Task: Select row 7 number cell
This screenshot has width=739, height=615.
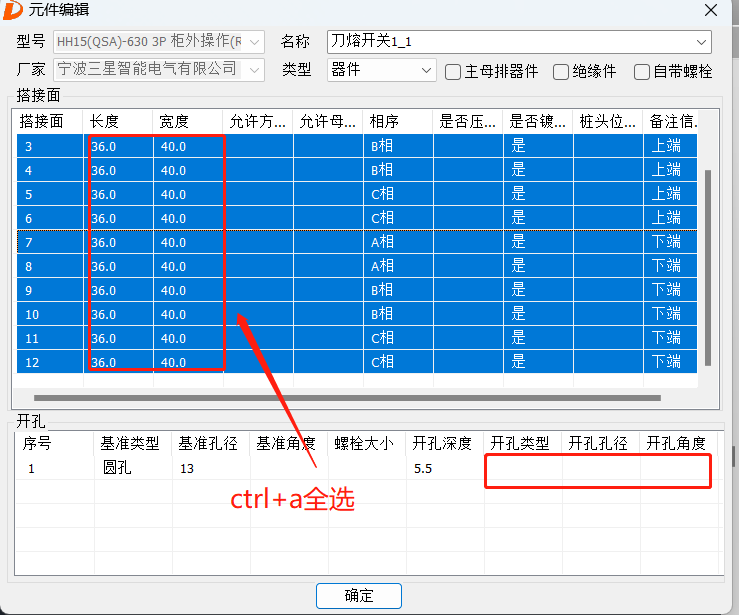Action: (49, 242)
